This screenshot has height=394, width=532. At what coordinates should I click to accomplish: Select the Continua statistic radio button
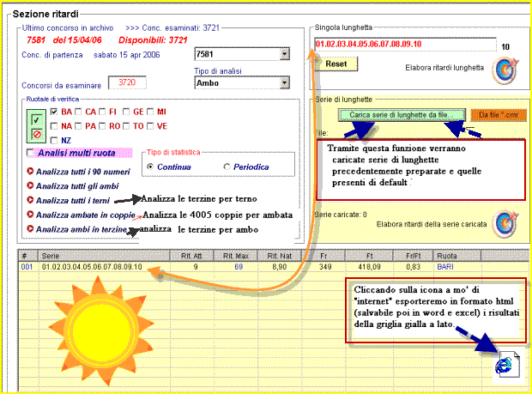pos(150,167)
